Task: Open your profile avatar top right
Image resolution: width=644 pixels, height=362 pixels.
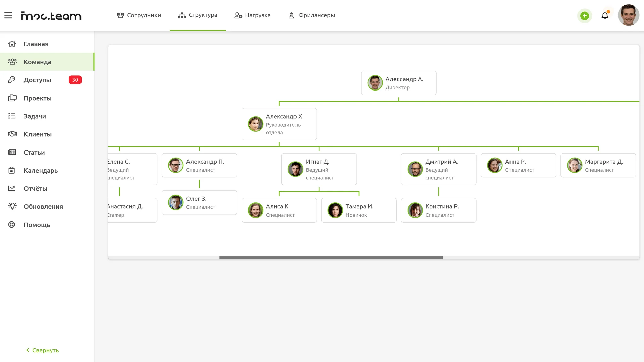Action: click(x=629, y=15)
